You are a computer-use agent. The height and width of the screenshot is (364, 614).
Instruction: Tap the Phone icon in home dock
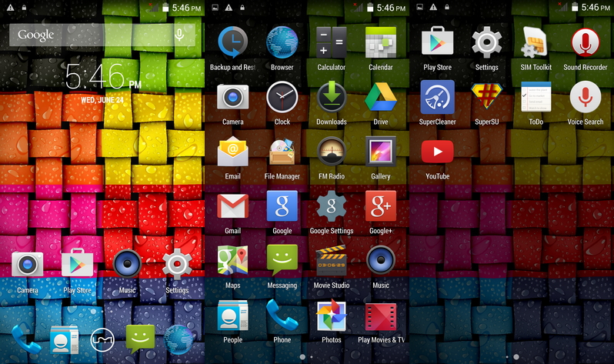[x=26, y=339]
